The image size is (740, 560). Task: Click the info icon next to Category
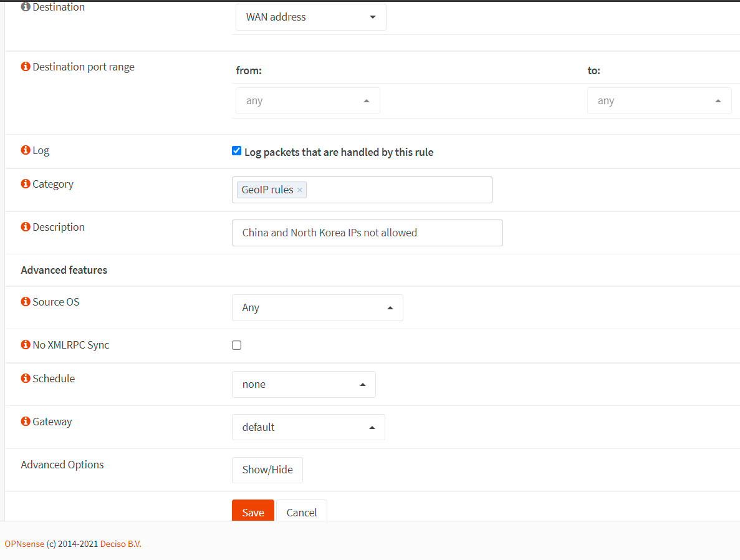point(26,184)
